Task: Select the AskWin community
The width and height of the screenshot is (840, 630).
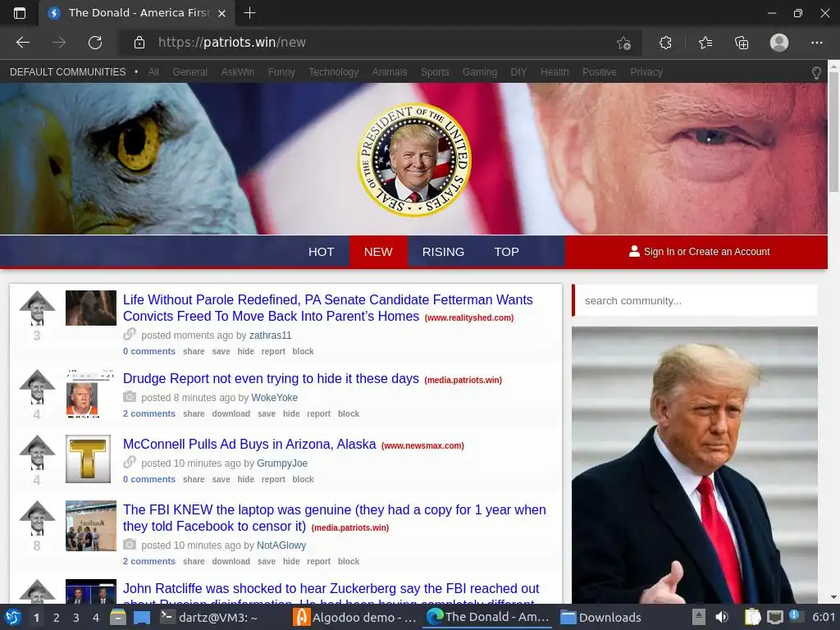Action: [238, 72]
